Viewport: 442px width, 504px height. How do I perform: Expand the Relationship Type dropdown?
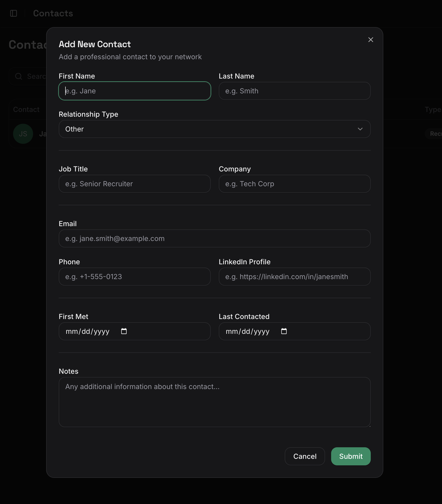214,129
